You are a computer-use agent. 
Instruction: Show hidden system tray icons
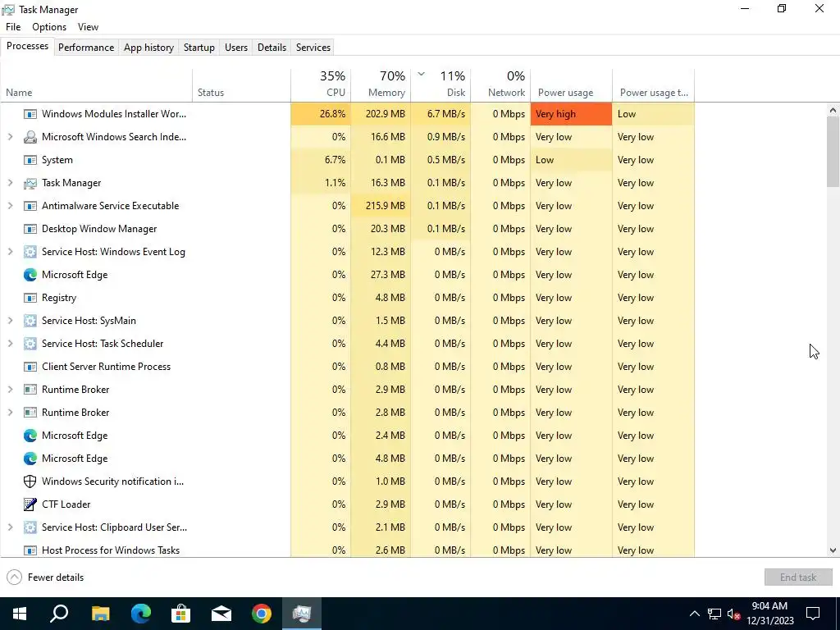694,614
